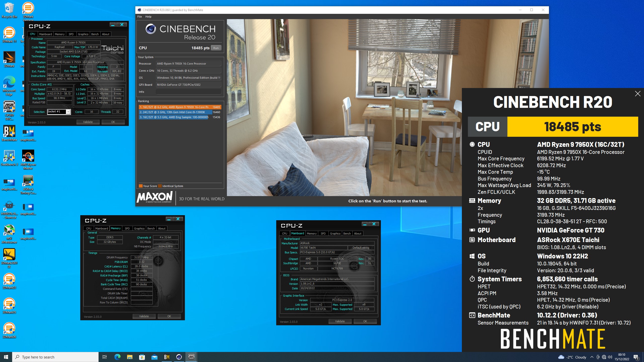Open the About tab in the memory CPU-Z window
Screen dimensions: 644x362
coord(162,229)
